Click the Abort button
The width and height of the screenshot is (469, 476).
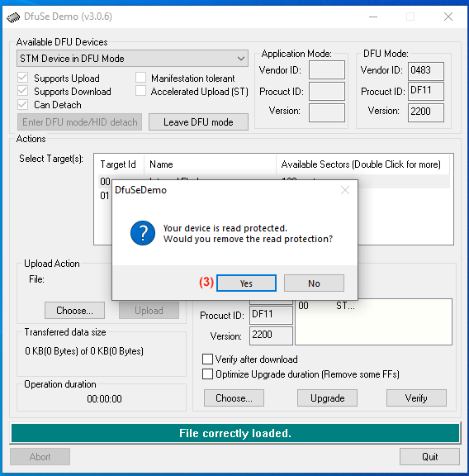(40, 456)
